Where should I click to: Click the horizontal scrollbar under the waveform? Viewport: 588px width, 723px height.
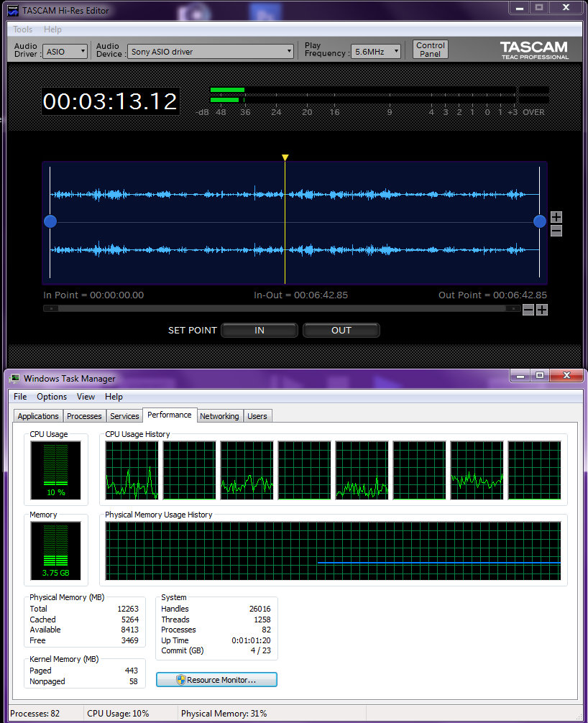[282, 308]
